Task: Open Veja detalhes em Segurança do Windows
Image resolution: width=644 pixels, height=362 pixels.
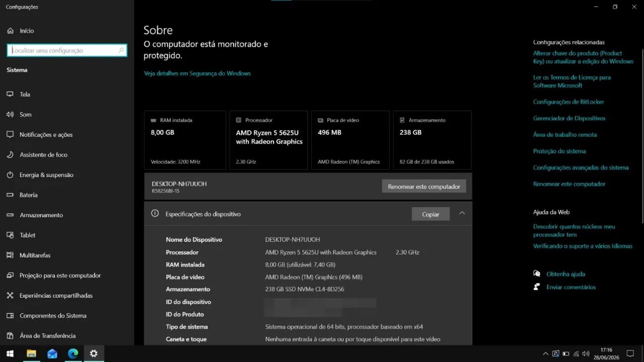Action: 197,73
